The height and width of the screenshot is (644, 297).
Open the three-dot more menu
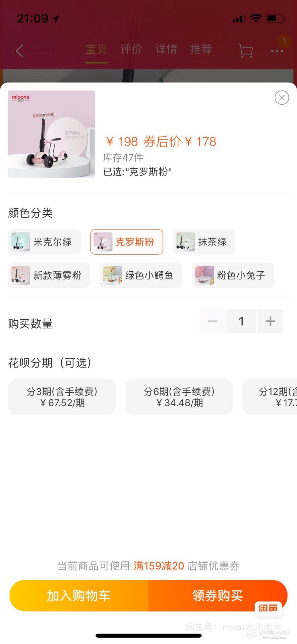[277, 51]
